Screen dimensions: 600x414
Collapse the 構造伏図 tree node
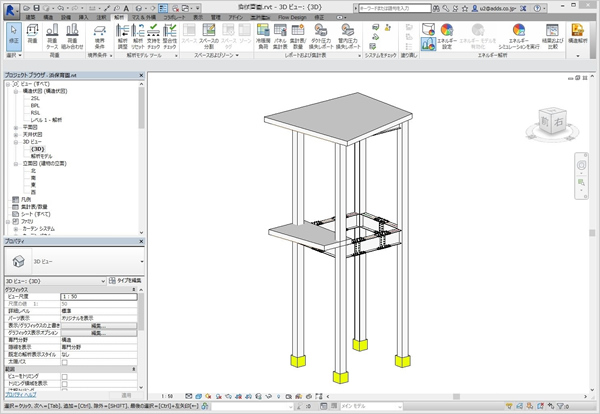[x=16, y=91]
